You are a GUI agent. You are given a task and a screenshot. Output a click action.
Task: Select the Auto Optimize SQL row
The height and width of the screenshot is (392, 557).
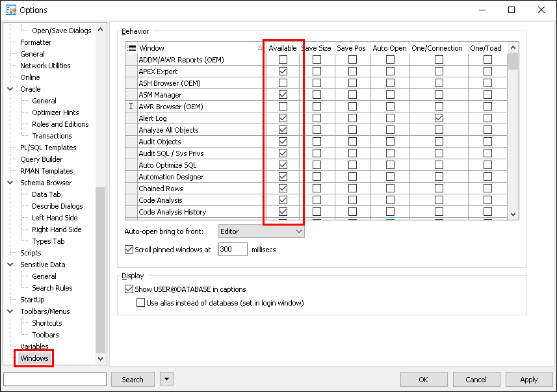tap(167, 165)
